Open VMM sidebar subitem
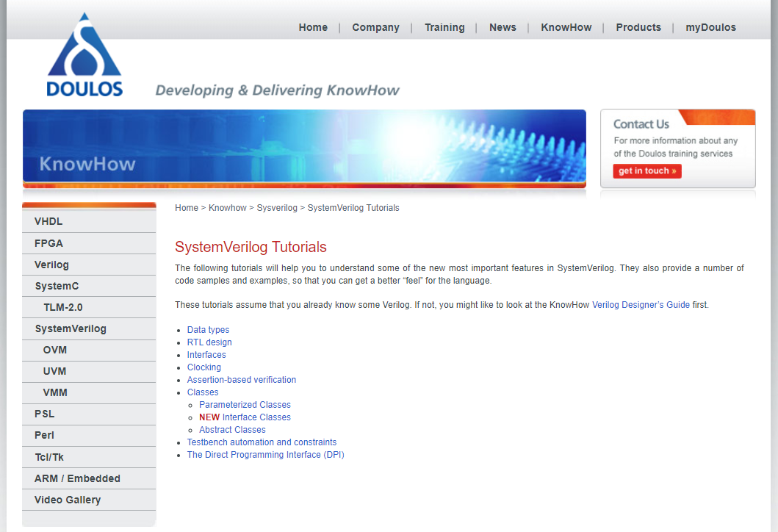Viewport: 778px width, 532px height. pos(89,392)
